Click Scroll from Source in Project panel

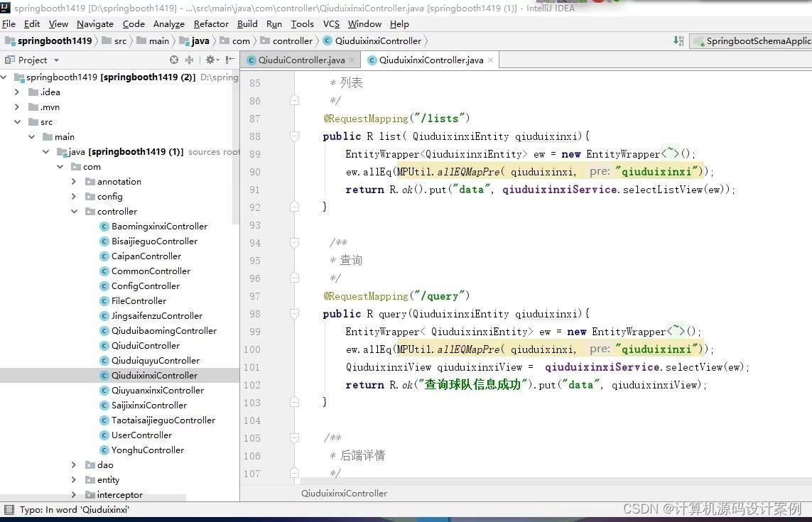(173, 60)
